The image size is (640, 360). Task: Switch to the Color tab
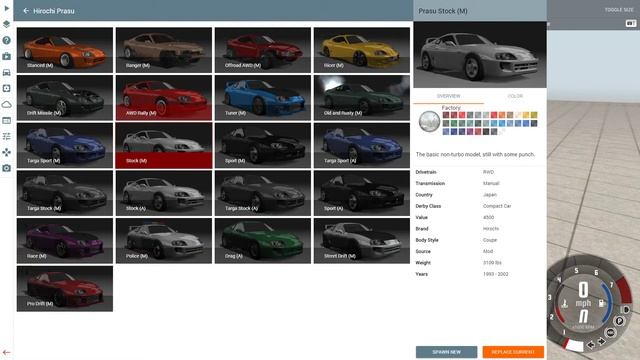pyautogui.click(x=515, y=96)
